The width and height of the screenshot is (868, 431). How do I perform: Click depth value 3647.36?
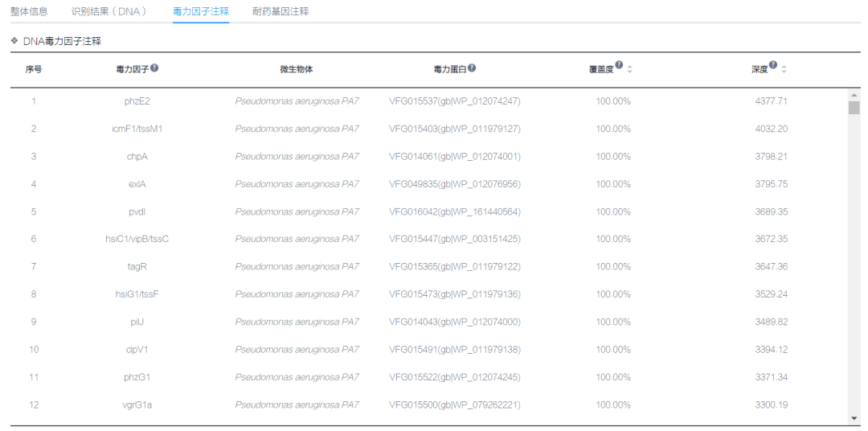click(x=771, y=267)
